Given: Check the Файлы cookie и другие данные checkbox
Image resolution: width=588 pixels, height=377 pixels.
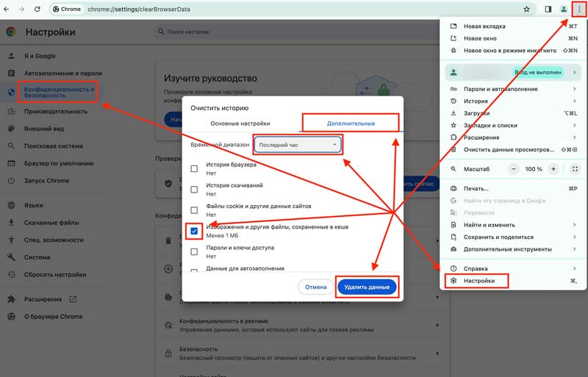Looking at the screenshot, I should [194, 210].
